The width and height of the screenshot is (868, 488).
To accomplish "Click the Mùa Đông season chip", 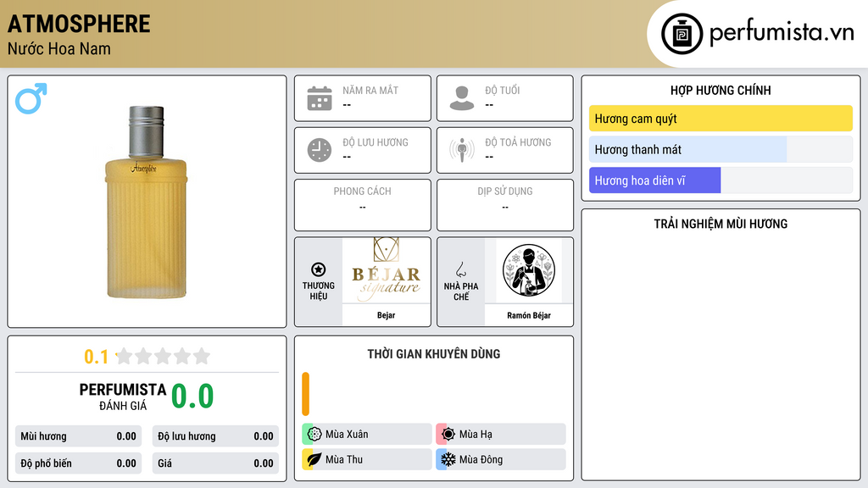I will point(501,459).
